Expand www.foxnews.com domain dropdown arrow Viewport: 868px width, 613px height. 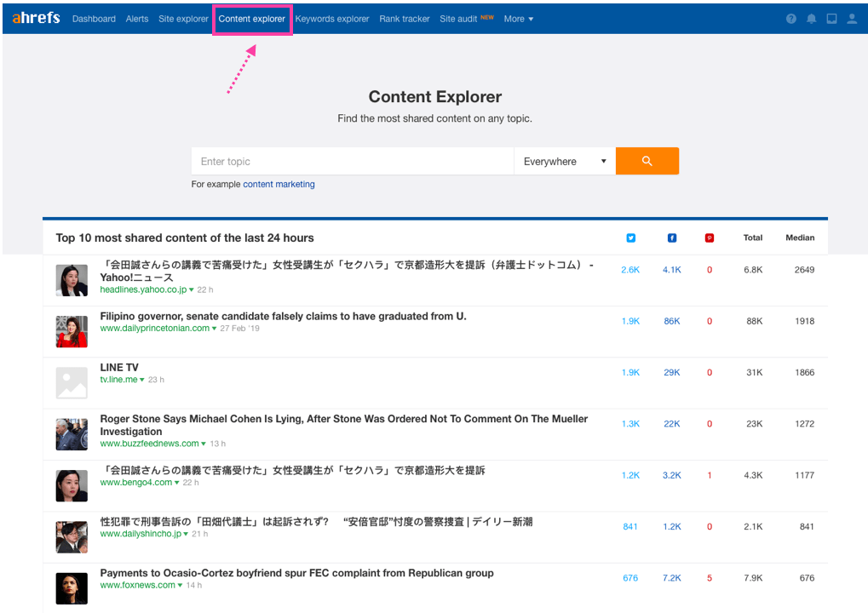[180, 586]
